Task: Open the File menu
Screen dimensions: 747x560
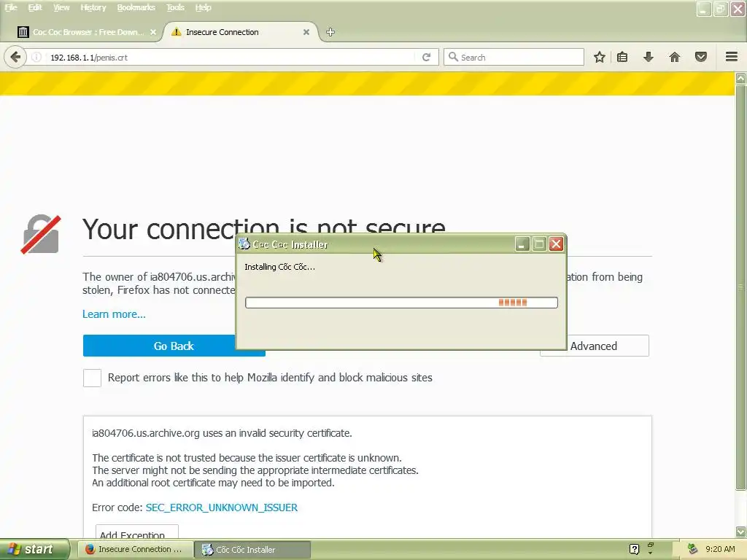Action: 11,7
